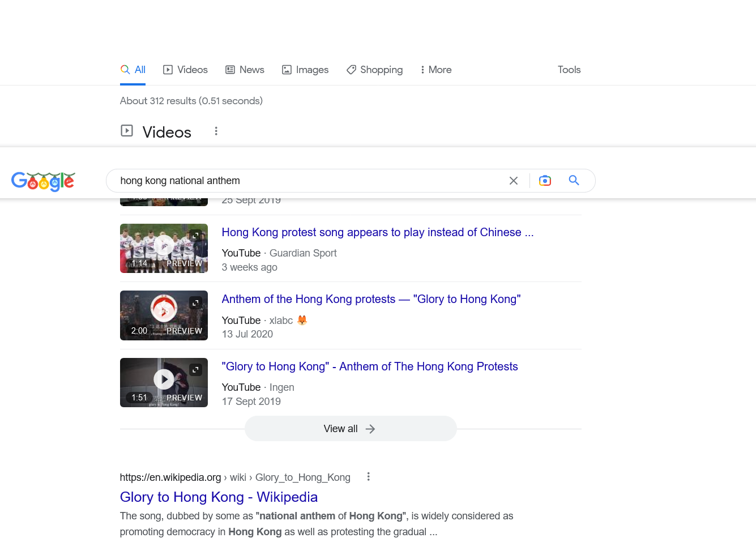
Task: Click the '17 Sept 2019' date text
Action: point(251,402)
